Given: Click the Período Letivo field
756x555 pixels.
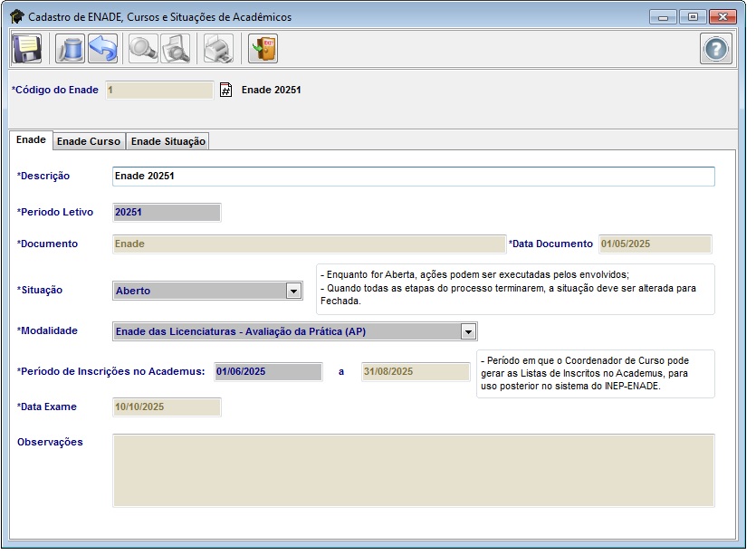Looking at the screenshot, I should point(166,213).
